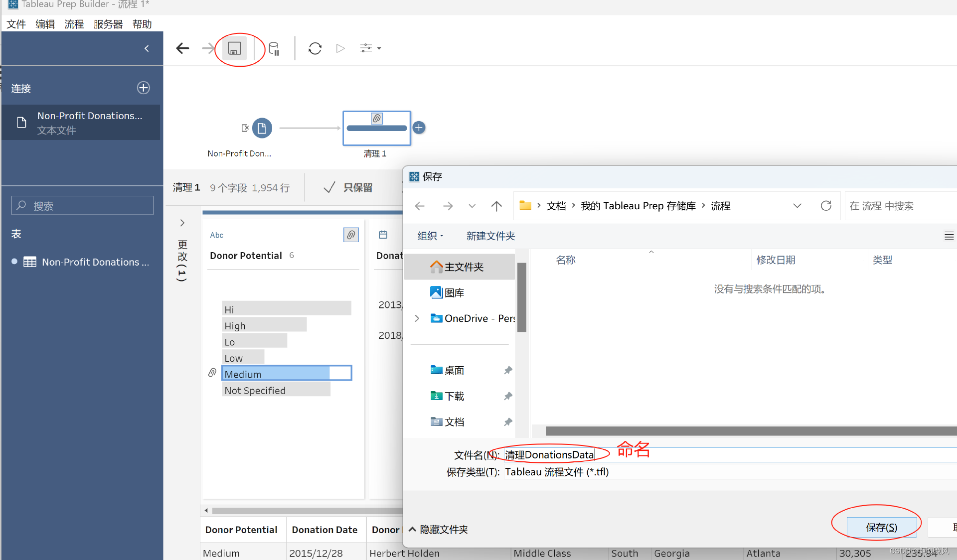Refresh the save dialog folder view

click(826, 206)
